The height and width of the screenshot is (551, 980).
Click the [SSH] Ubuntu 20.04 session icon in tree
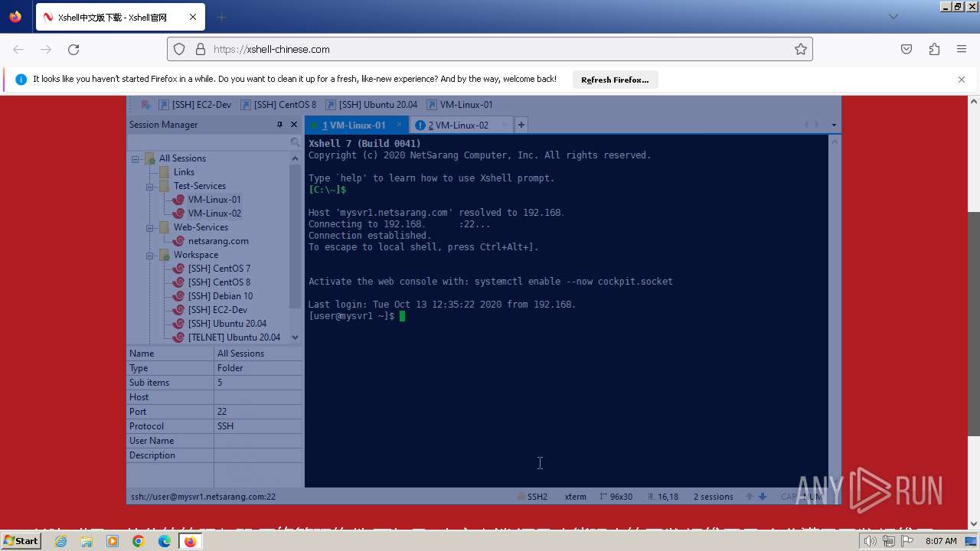[178, 324]
